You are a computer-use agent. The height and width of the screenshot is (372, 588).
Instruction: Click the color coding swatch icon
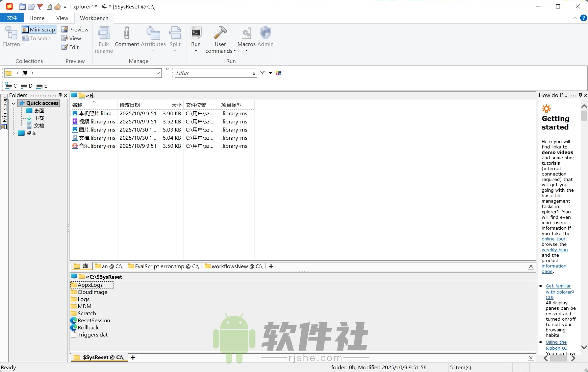pyautogui.click(x=279, y=73)
